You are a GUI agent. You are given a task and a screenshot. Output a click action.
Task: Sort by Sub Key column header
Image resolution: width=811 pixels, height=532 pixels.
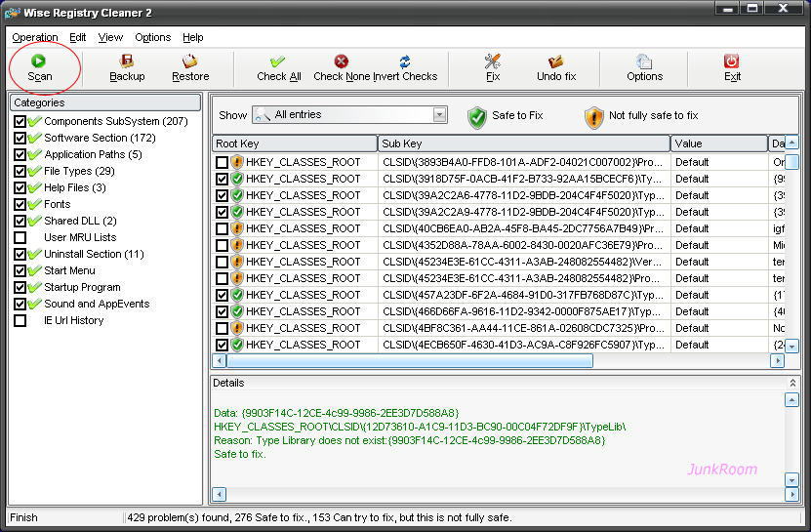(x=524, y=143)
